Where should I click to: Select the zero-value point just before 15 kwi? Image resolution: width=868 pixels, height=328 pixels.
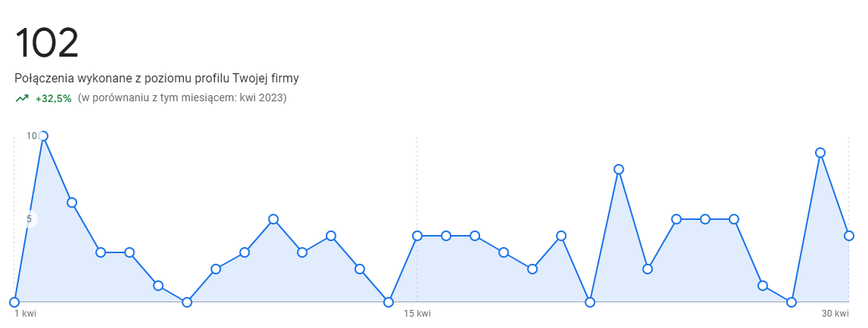[389, 302]
